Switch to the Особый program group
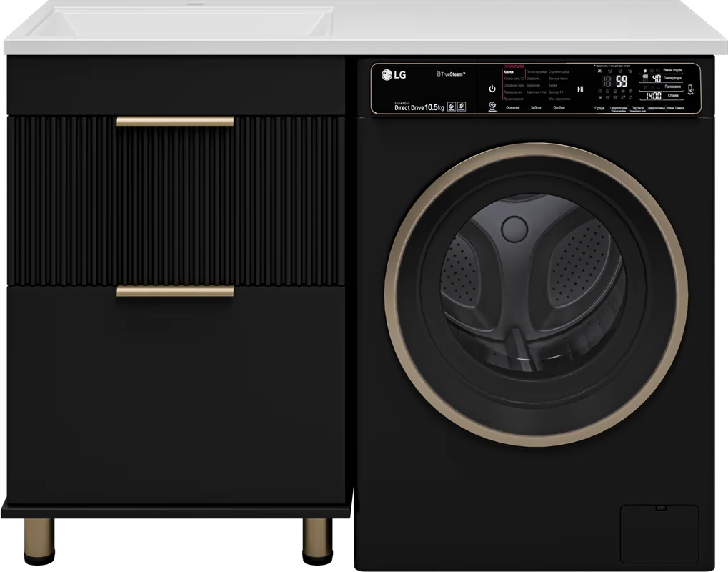 (x=559, y=107)
